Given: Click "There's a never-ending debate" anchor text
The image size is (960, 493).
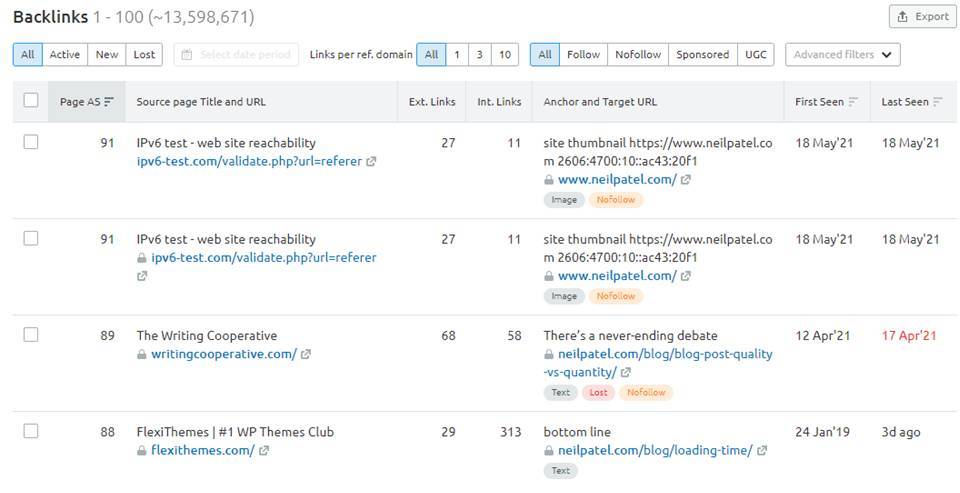Looking at the screenshot, I should (x=630, y=336).
